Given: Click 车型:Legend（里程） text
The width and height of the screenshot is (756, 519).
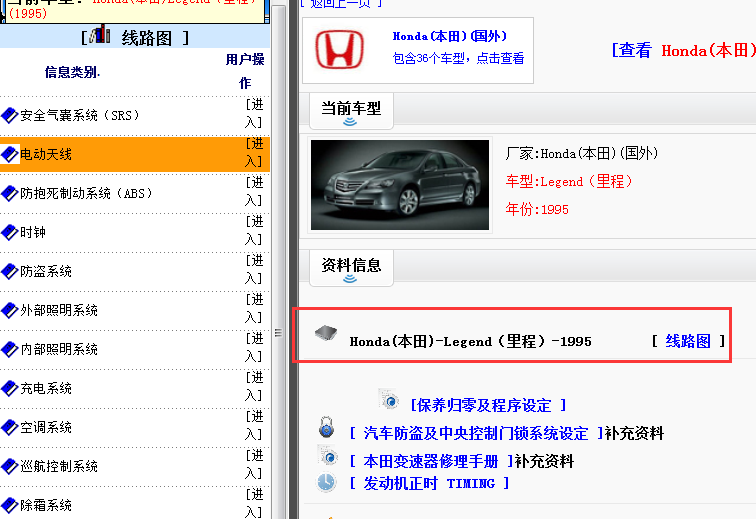Looking at the screenshot, I should pyautogui.click(x=569, y=181).
